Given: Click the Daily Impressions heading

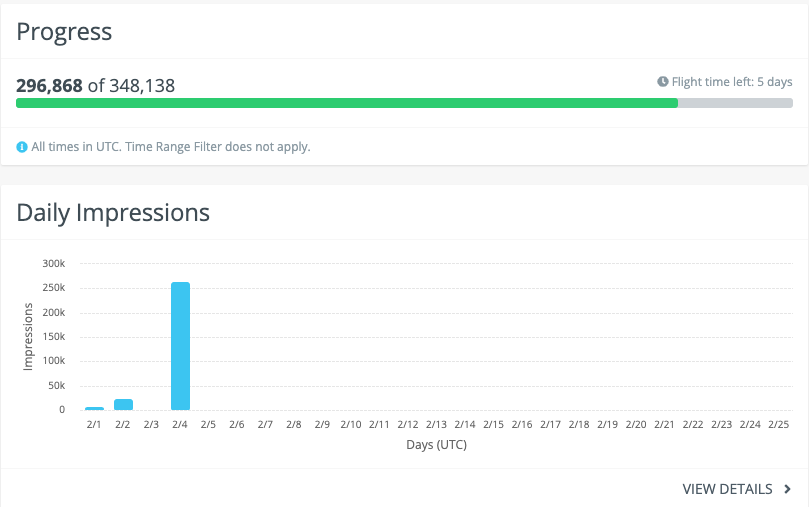Looking at the screenshot, I should [x=113, y=212].
